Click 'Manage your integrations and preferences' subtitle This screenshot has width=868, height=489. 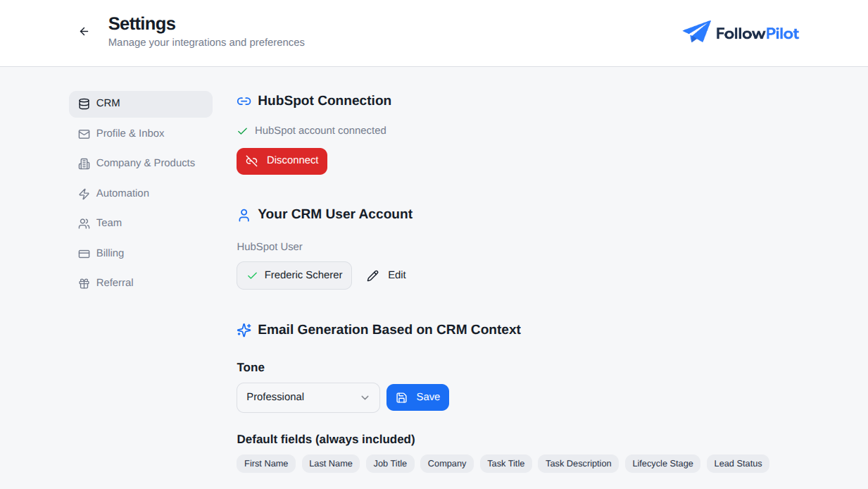point(206,42)
